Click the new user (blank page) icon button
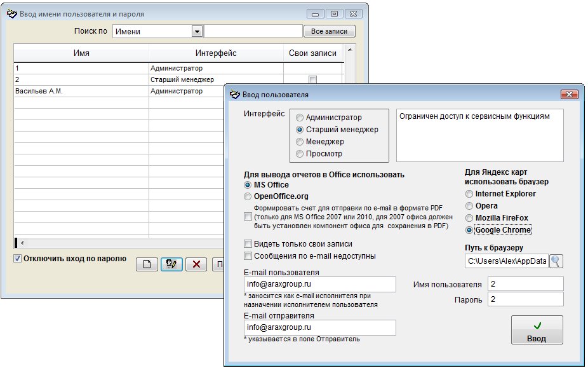The width and height of the screenshot is (588, 368). coord(147,264)
